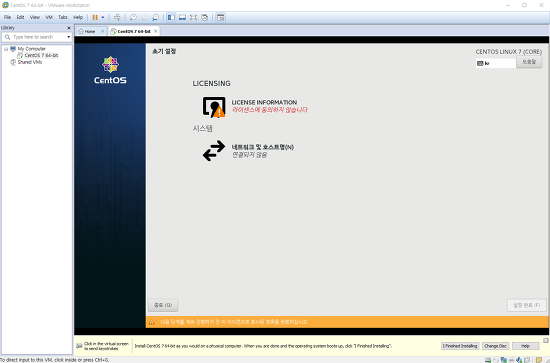Click Help button in install hint bar
Screen dimensions: 550x363
tap(525, 346)
